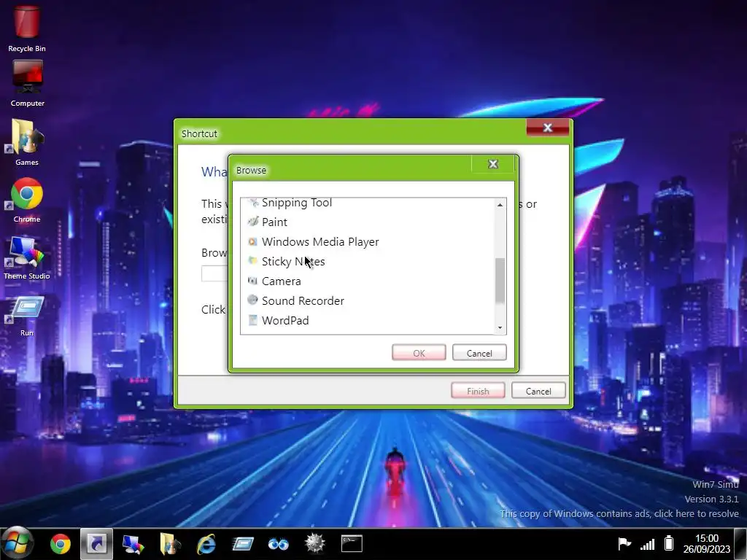Open the blue eyes taskbar icon
Image resolution: width=747 pixels, height=560 pixels.
point(279,543)
